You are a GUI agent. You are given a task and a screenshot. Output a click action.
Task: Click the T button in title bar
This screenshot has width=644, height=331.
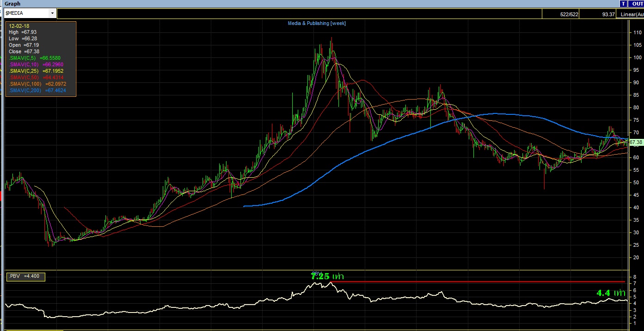coord(623,4)
